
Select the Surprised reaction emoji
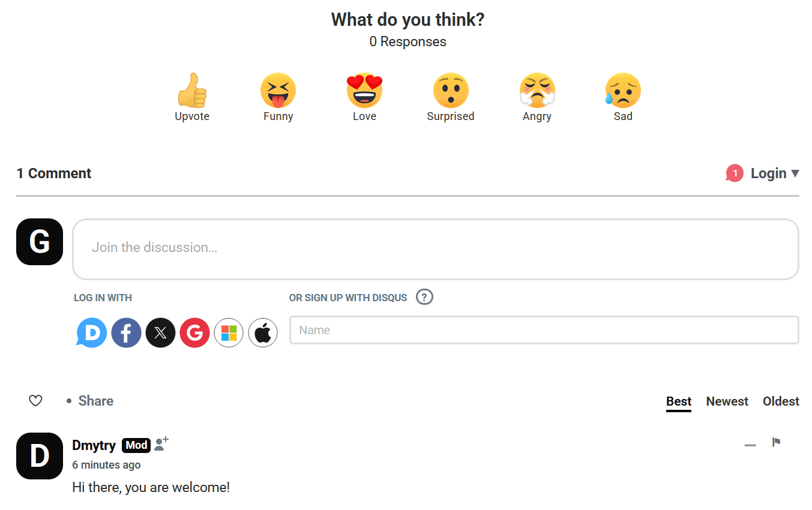451,91
